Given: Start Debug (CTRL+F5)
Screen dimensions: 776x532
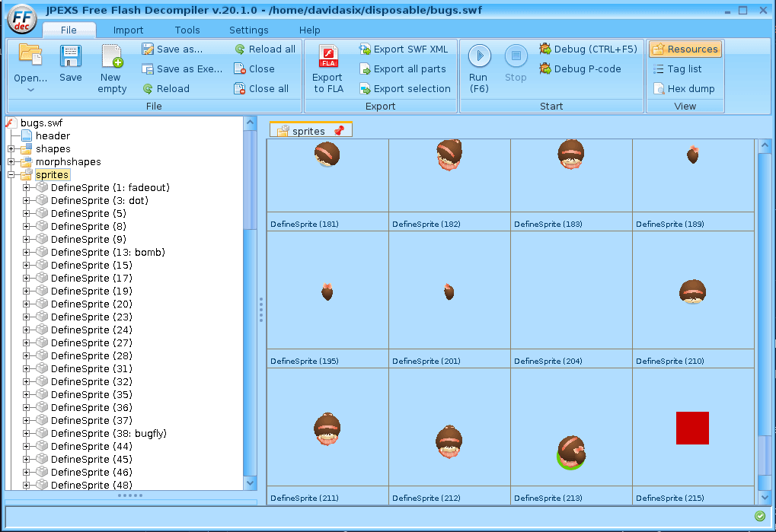Looking at the screenshot, I should tap(588, 49).
